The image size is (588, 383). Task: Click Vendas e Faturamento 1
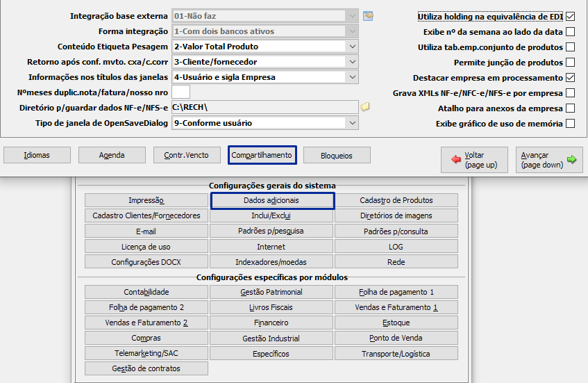tap(396, 307)
